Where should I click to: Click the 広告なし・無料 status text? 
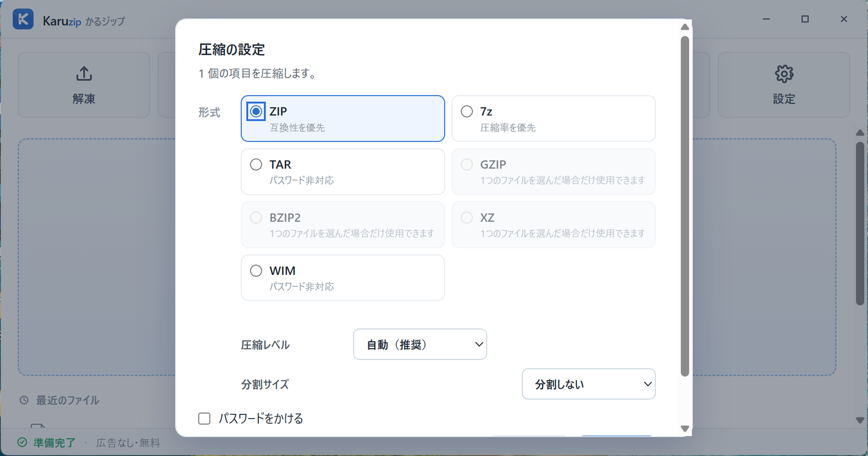coord(128,443)
